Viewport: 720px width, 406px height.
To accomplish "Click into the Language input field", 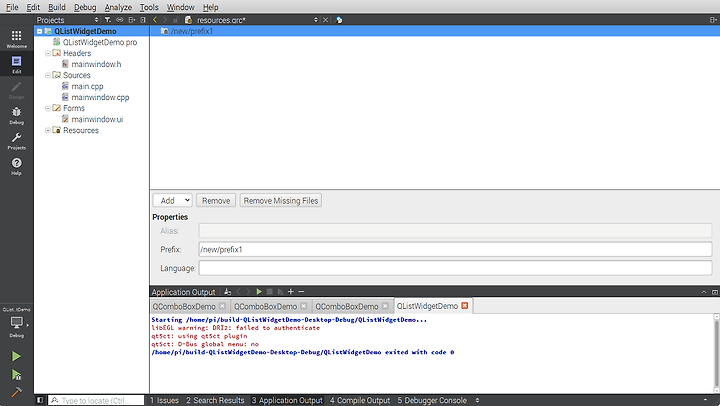I will [455, 268].
